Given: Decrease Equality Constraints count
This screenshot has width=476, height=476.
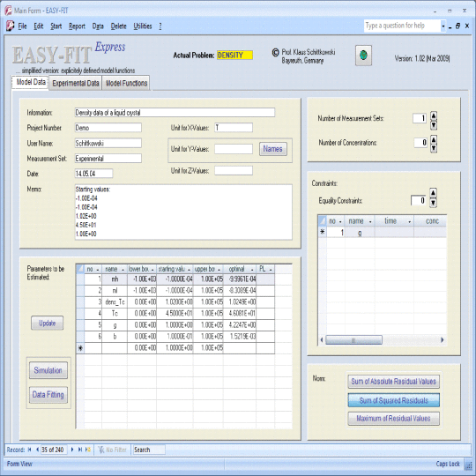Looking at the screenshot, I should click(433, 203).
